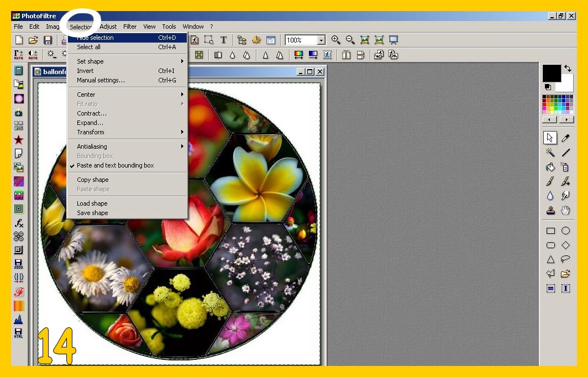
Task: Activate the Hand (move) tool
Action: [x=565, y=210]
